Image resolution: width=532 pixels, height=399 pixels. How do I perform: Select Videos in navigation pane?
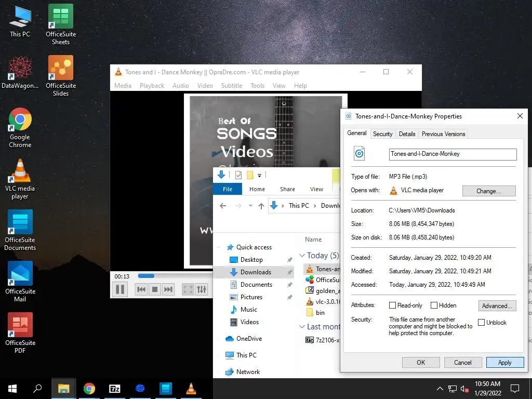tap(249, 322)
